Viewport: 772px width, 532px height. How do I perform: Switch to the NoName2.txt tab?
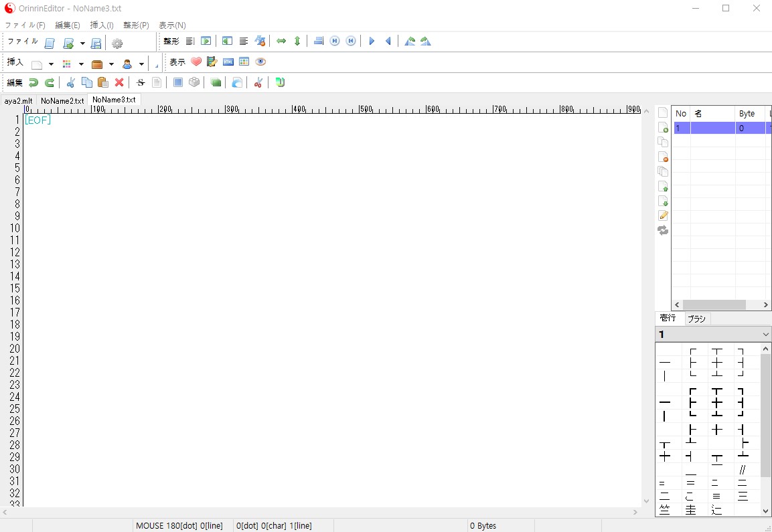coord(62,100)
